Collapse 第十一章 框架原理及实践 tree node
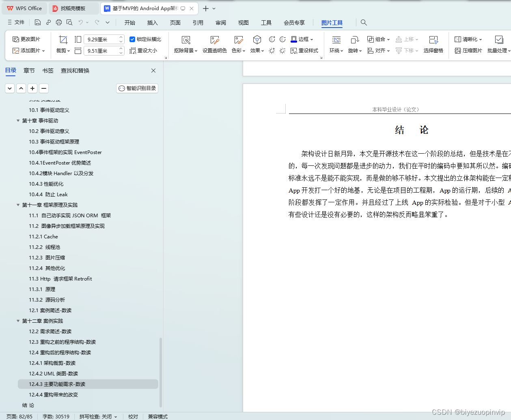The width and height of the screenshot is (511, 420). [18, 205]
